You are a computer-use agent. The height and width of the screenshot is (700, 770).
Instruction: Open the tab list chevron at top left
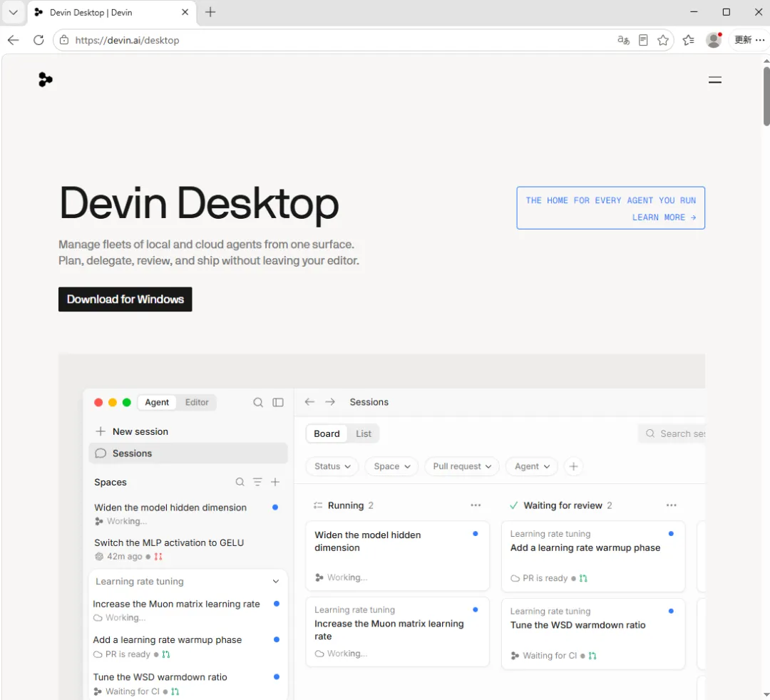[x=14, y=12]
